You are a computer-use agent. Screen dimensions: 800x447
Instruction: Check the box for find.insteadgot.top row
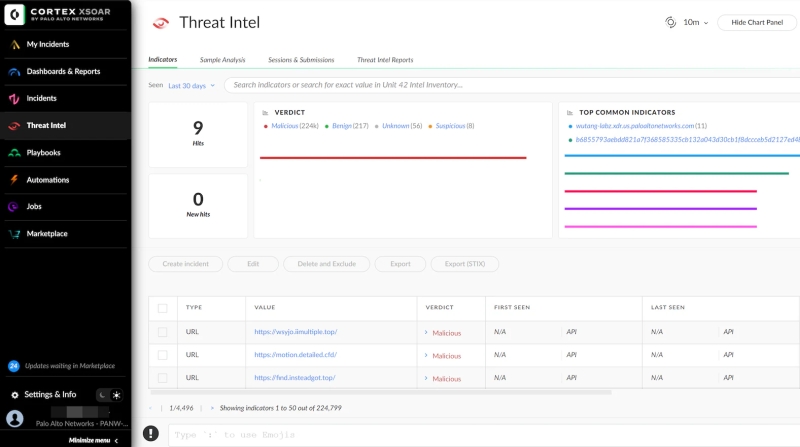(162, 378)
